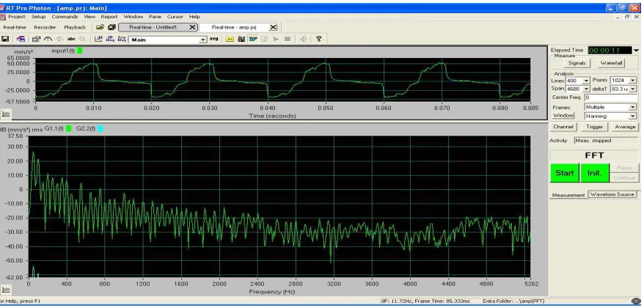The height and width of the screenshot is (308, 644).
Task: Click the printer setup toolbar icon
Action: [x=36, y=39]
